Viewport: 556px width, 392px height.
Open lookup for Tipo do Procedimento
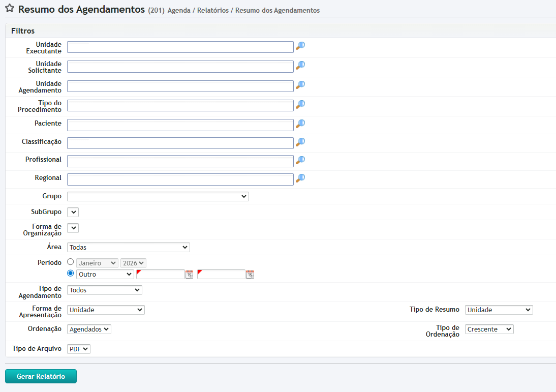(x=300, y=105)
